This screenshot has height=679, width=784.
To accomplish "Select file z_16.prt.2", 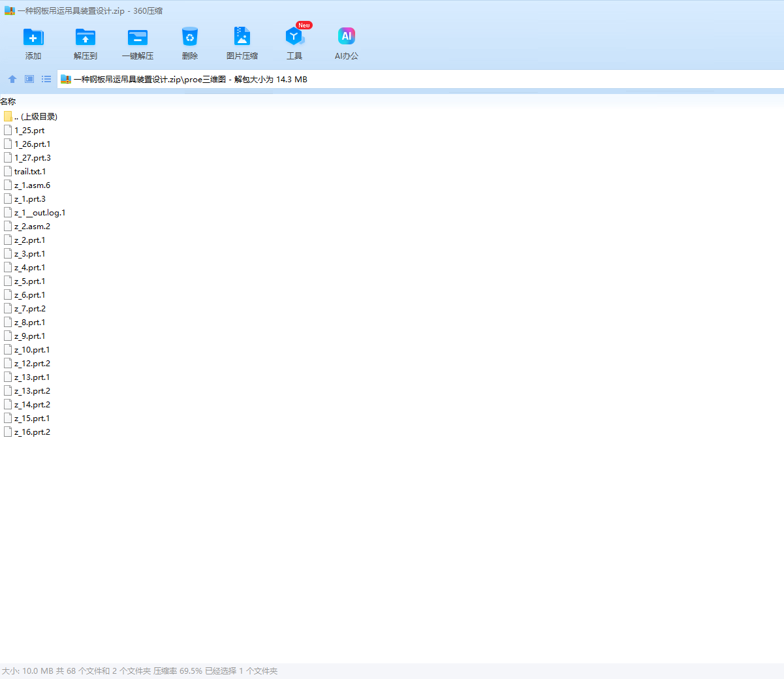I will pyautogui.click(x=27, y=432).
